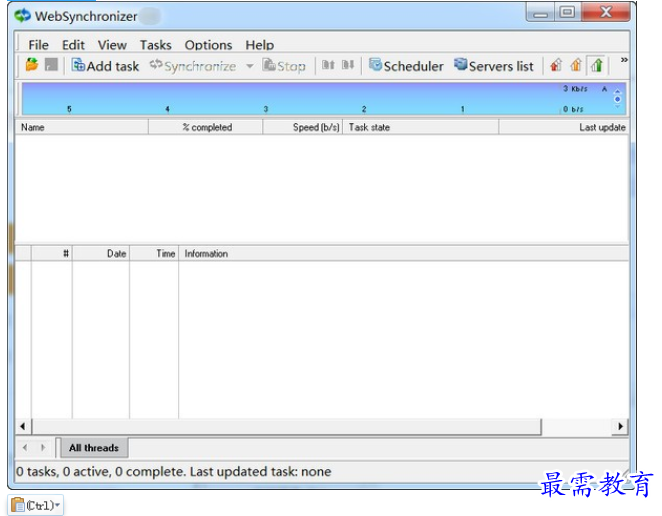Select the orange arrow speed icon
Viewport: 662px width, 516px height.
click(576, 65)
